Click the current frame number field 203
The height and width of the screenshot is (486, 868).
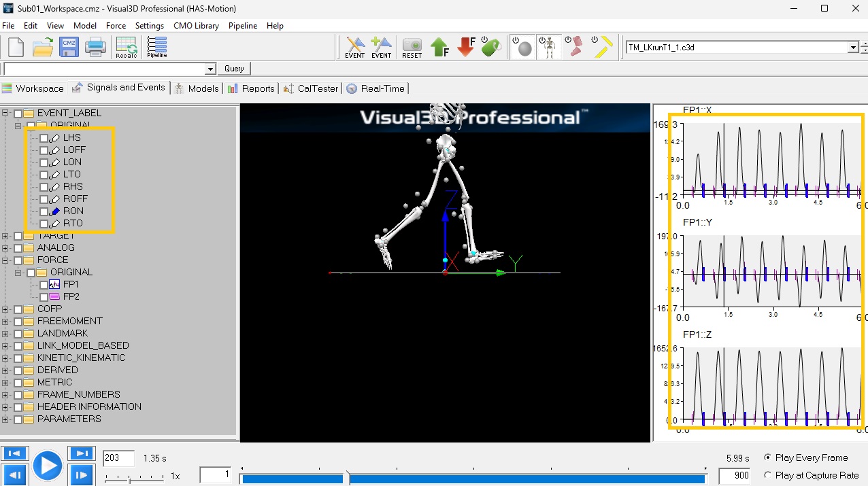pos(119,458)
